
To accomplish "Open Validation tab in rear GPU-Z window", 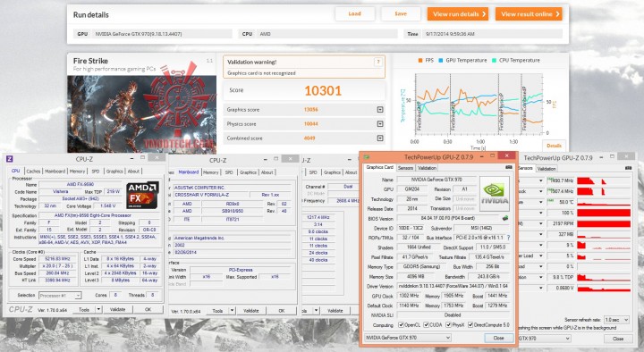I will tap(547, 169).
